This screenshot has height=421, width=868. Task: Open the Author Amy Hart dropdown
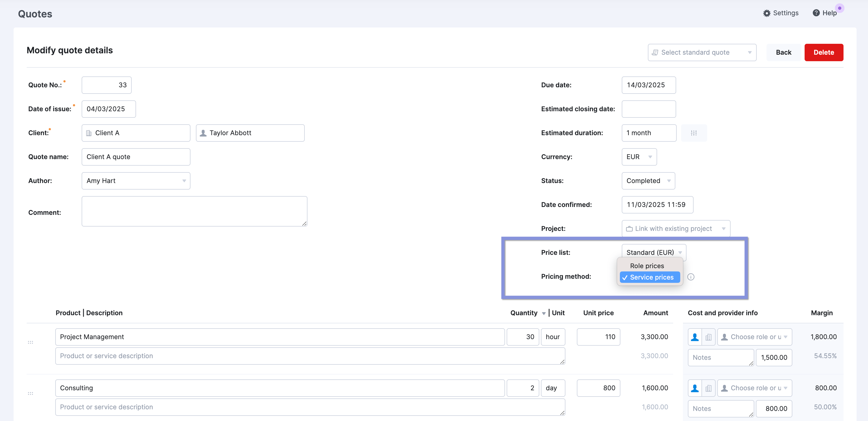(136, 181)
